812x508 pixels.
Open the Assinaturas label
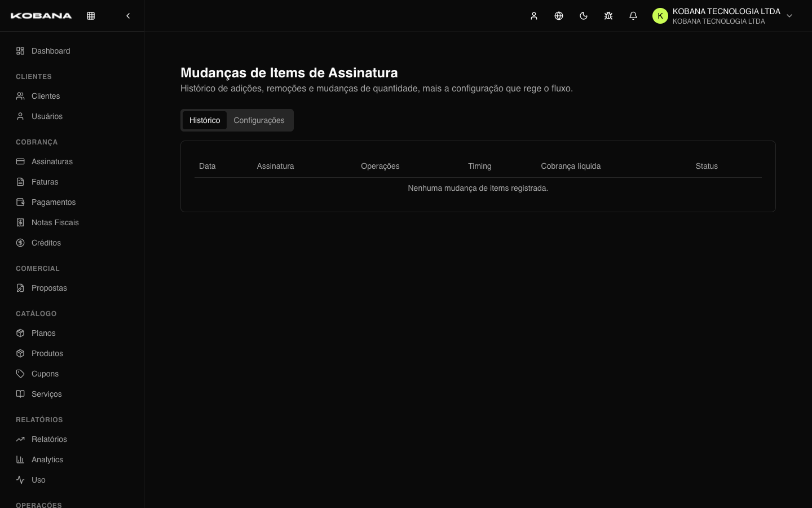click(52, 161)
